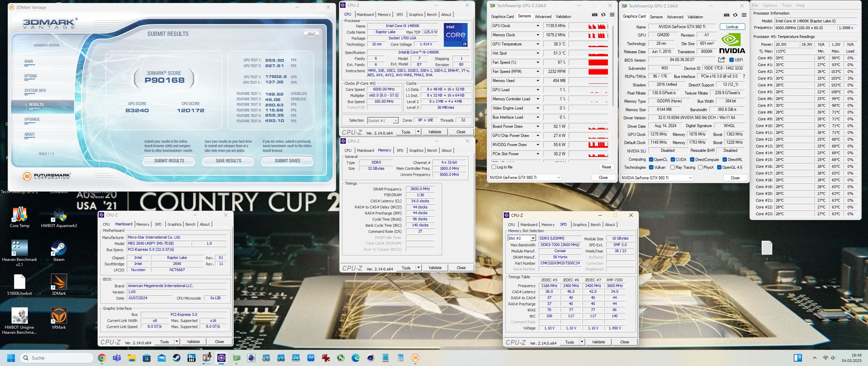This screenshot has width=868, height=366.
Task: Open HWBOT Unigine Heaven desktop shortcut
Action: (19, 321)
